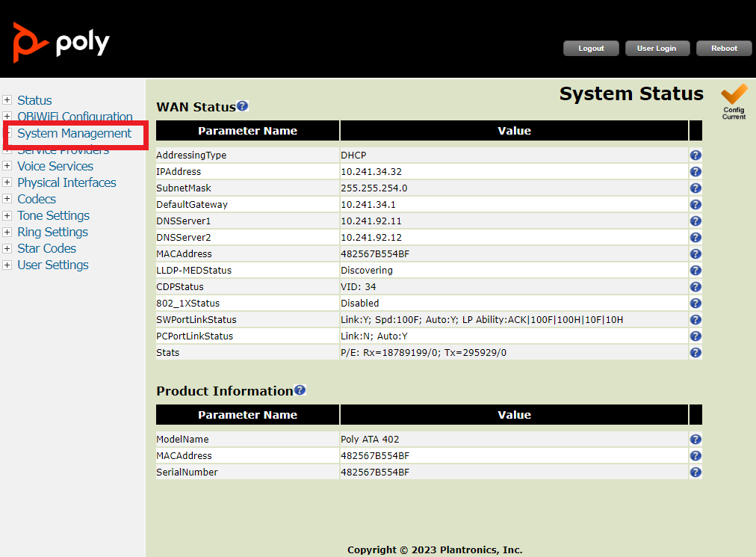Image resolution: width=756 pixels, height=557 pixels.
Task: Select the SWPortLinkStatus value text
Action: [482, 320]
